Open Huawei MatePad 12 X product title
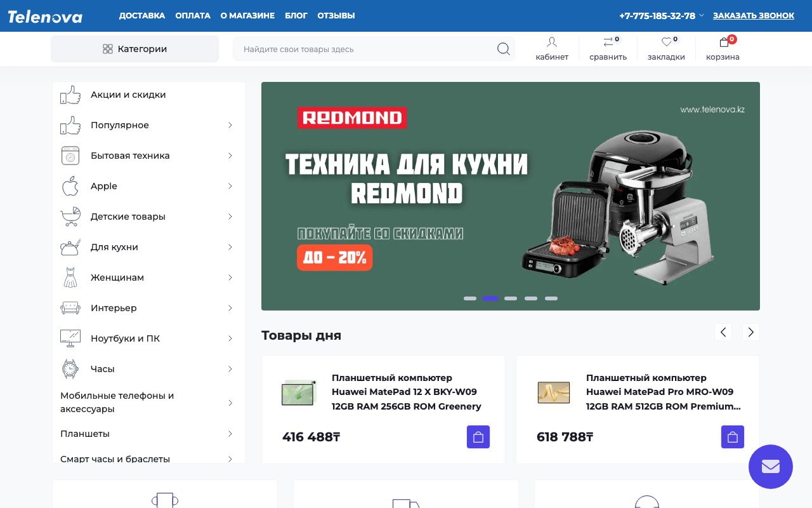 tap(407, 392)
